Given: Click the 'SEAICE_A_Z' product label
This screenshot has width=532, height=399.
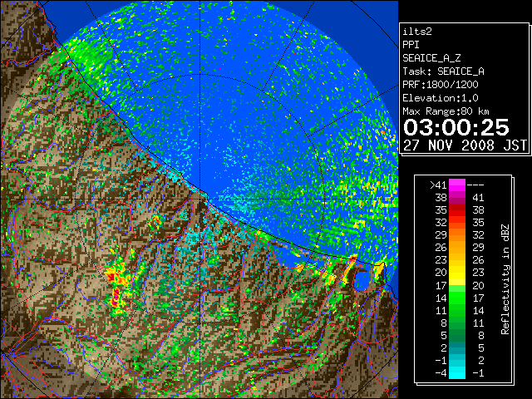Looking at the screenshot, I should 431,58.
